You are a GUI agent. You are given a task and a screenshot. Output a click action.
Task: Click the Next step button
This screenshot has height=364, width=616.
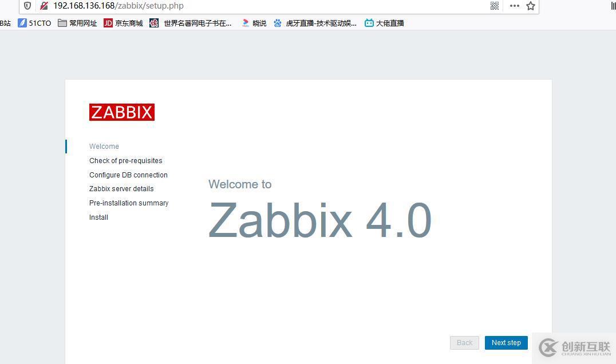coord(506,342)
